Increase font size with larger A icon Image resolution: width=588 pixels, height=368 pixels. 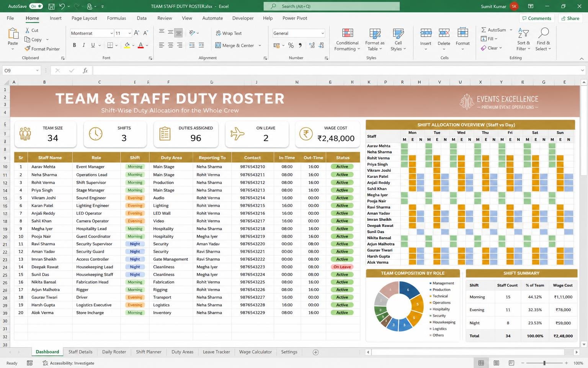coord(136,33)
